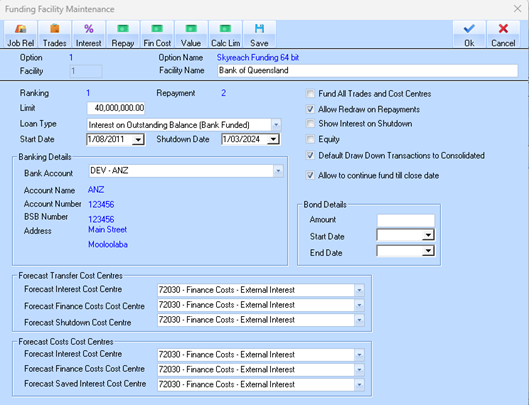This screenshot has width=529, height=405.
Task: Toggle Default Draw Down Transactions to Consolidated
Action: click(310, 155)
